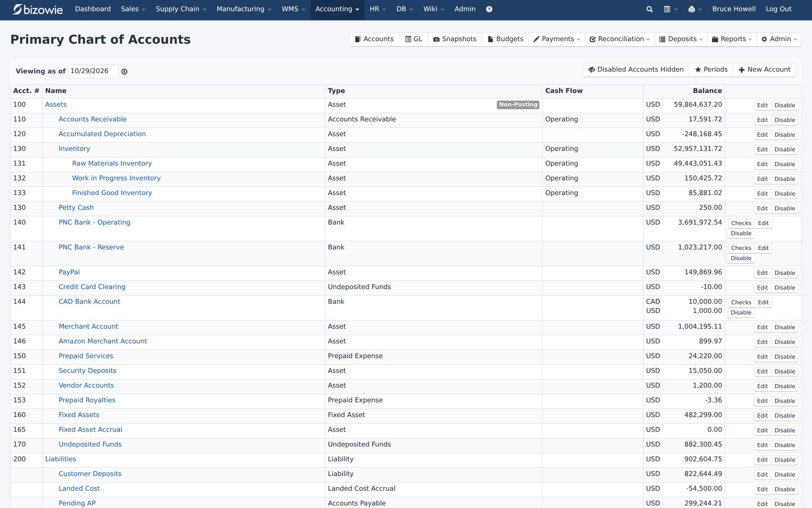Image resolution: width=812 pixels, height=508 pixels.
Task: Open the Wiki menu
Action: point(433,9)
